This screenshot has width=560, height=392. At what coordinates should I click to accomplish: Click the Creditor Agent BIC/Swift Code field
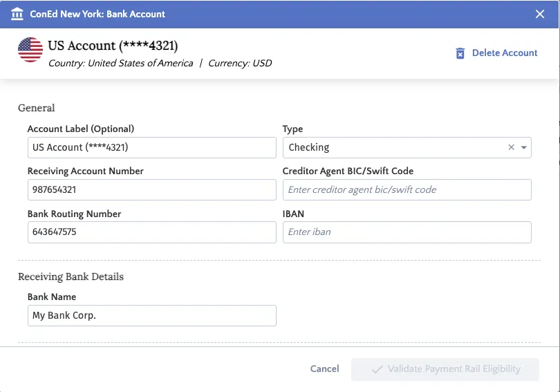click(407, 189)
